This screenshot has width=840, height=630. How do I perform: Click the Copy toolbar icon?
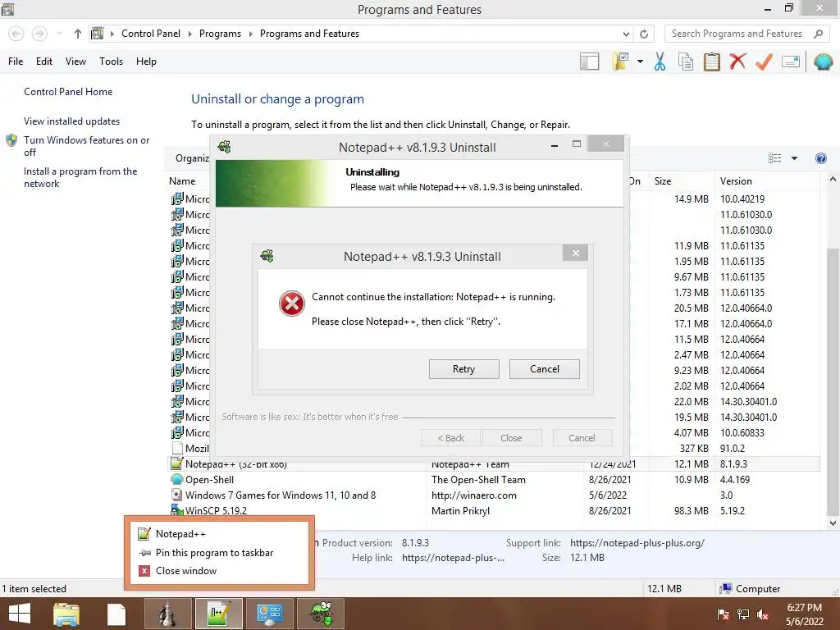686,62
